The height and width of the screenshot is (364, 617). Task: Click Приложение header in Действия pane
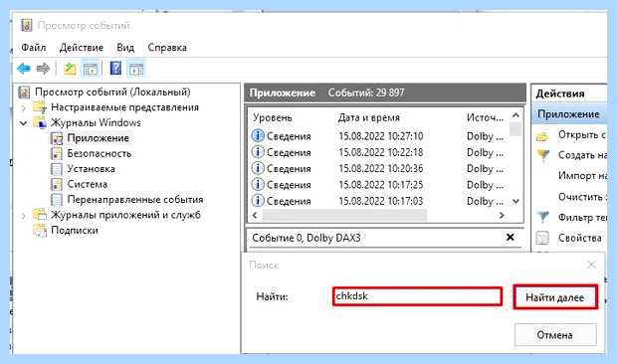pos(570,114)
